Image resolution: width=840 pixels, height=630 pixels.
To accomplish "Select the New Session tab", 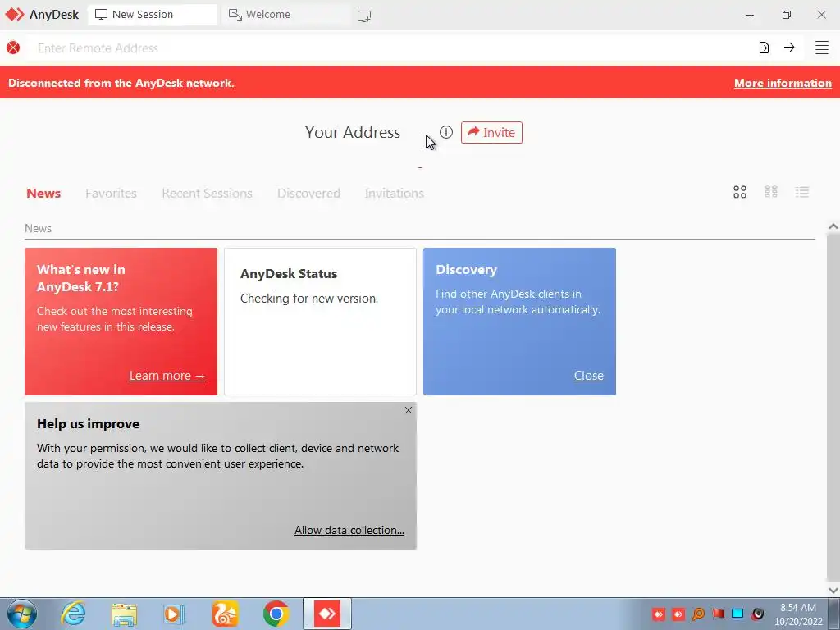I will [x=153, y=15].
